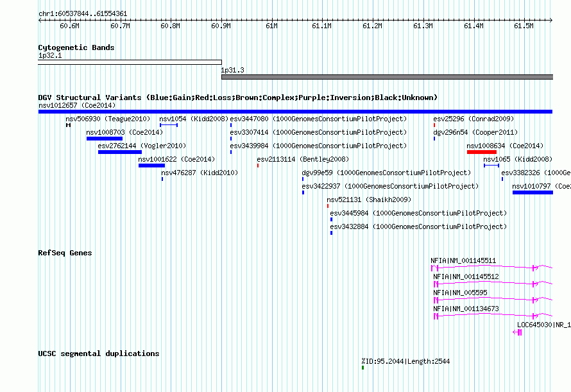Open variant nsv1054 (Kidd2008)
The width and height of the screenshot is (571, 392).
(194, 119)
